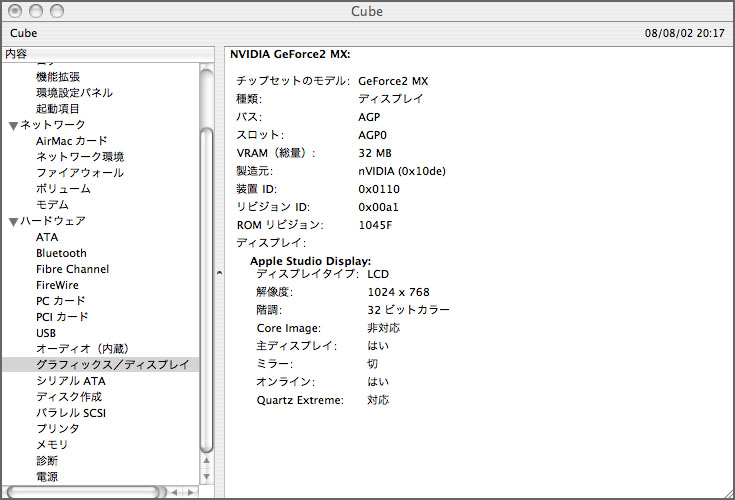The height and width of the screenshot is (500, 735).
Task: Select ディスク作成 item
Action: [69, 397]
